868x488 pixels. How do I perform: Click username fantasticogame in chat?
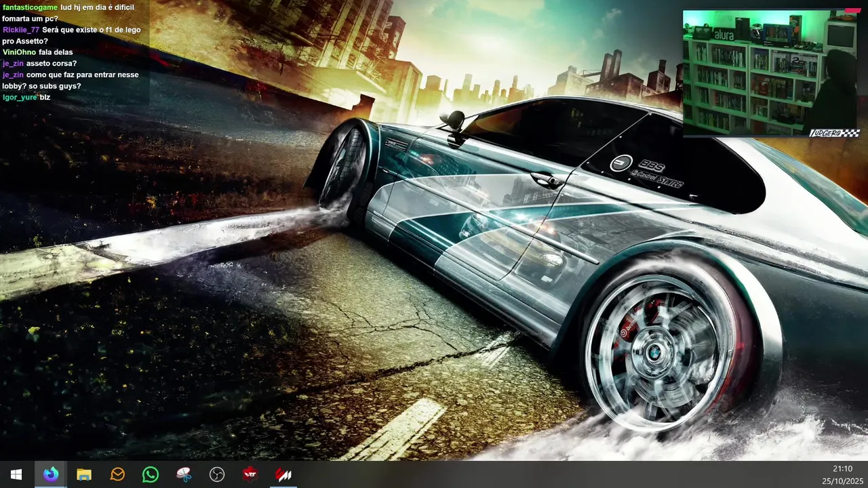tap(30, 7)
